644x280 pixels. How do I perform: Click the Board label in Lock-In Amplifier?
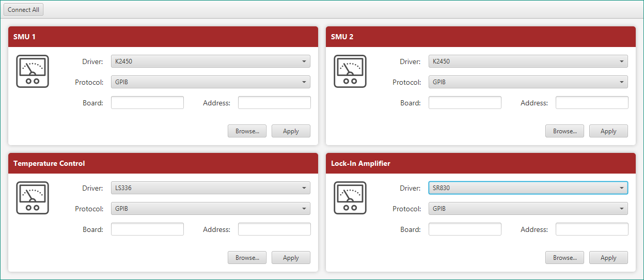click(410, 229)
